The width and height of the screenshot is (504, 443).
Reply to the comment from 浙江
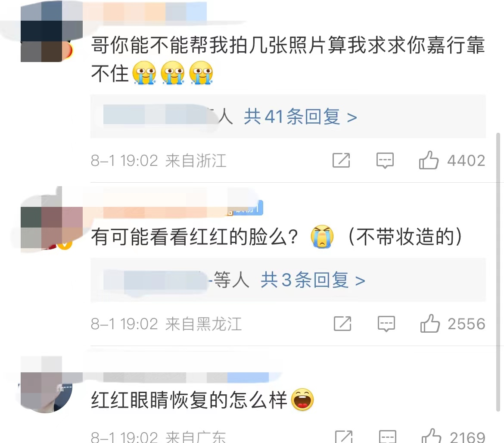tap(385, 160)
